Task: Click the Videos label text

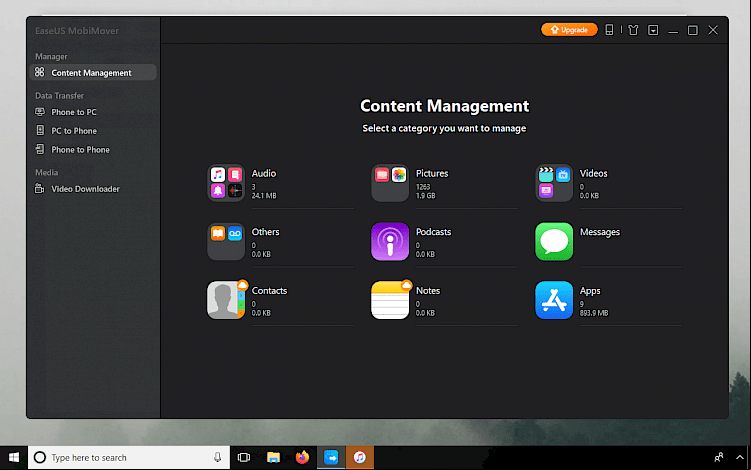Action: (x=593, y=173)
